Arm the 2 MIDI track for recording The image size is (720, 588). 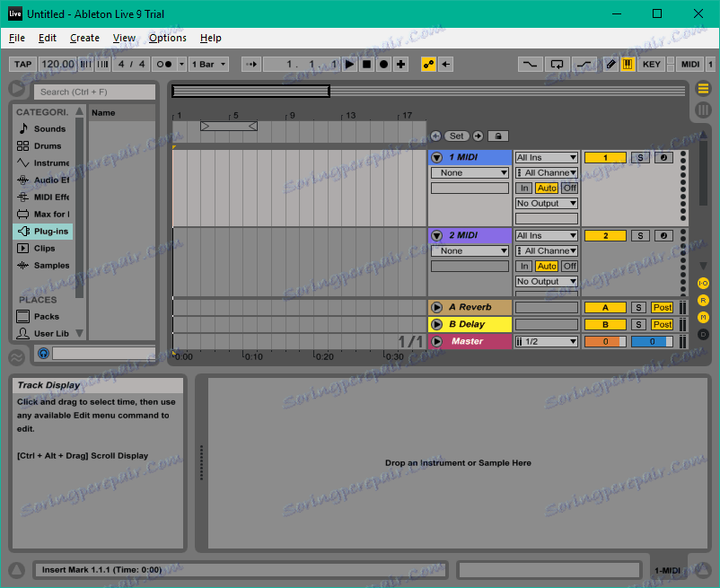(x=663, y=235)
